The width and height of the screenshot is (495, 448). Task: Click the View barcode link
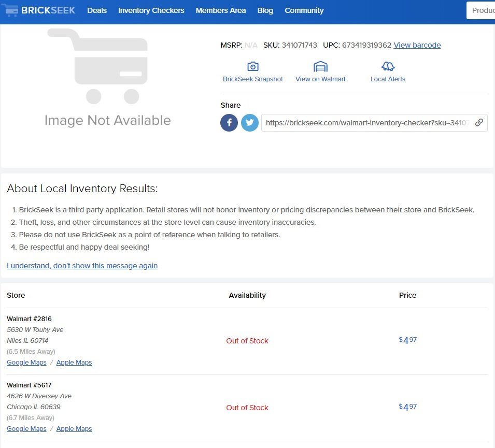coord(417,45)
